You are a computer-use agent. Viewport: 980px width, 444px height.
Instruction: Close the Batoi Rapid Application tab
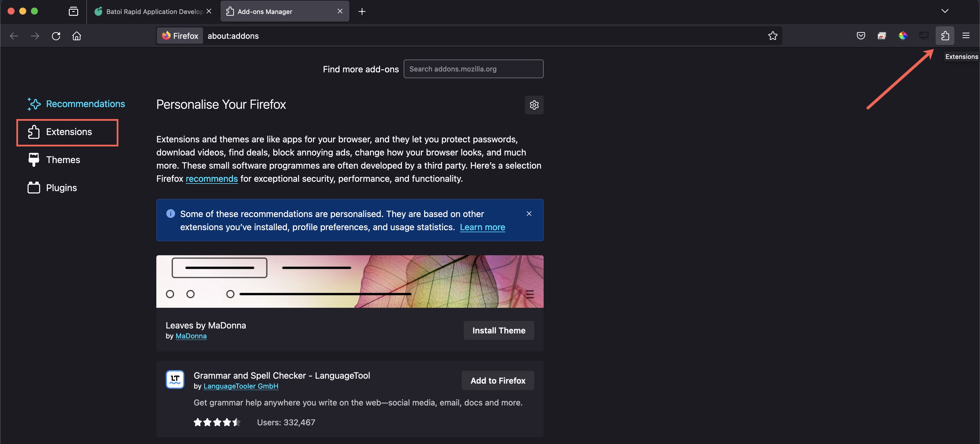[x=209, y=11]
